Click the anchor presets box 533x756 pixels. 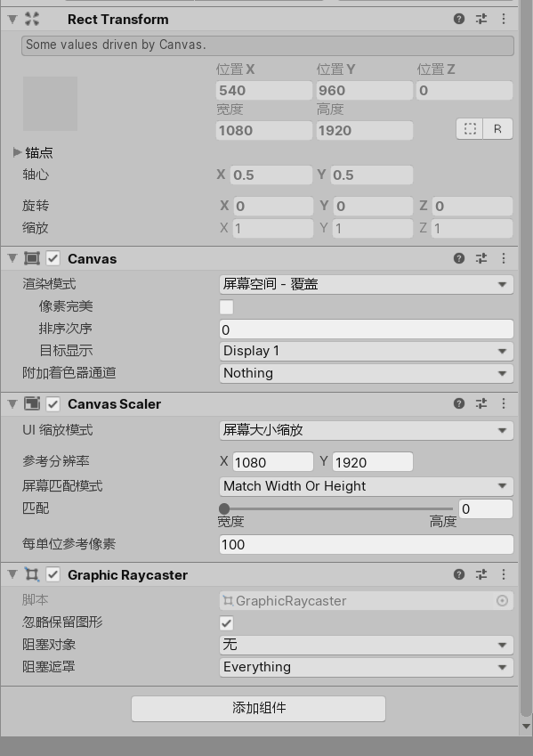click(50, 103)
